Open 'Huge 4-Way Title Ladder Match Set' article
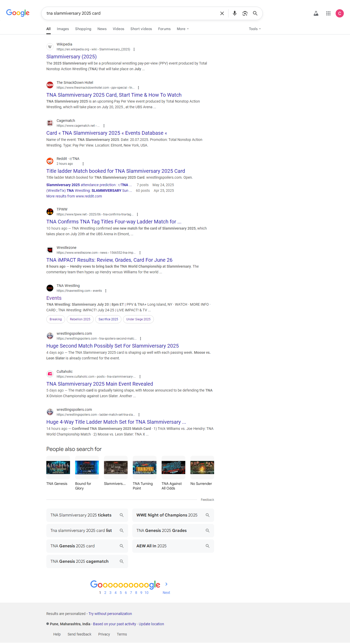Screen dimensions: 350x644 [x=116, y=422]
